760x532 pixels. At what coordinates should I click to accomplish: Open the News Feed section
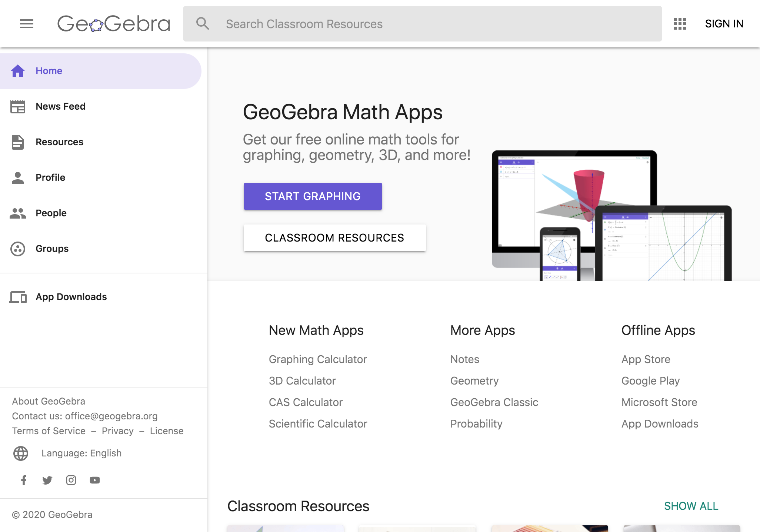(60, 106)
